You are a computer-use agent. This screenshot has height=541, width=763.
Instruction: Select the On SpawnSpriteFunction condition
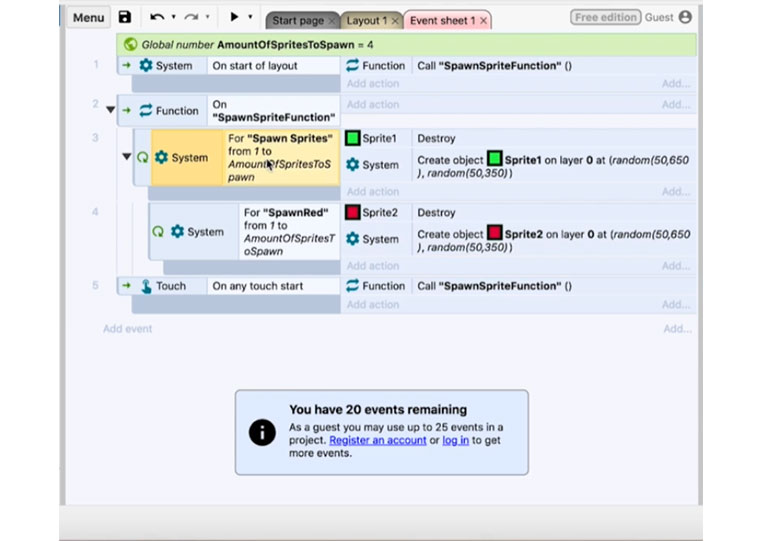tap(273, 111)
